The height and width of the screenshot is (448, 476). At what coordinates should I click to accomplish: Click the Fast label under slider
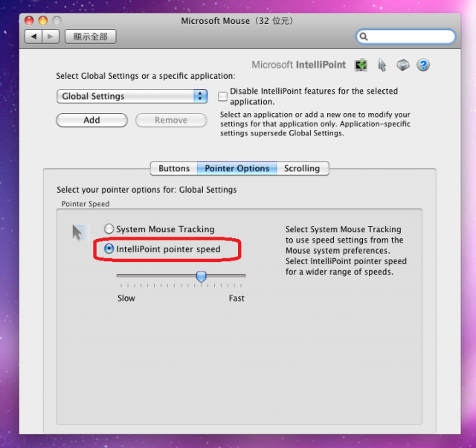pyautogui.click(x=237, y=298)
